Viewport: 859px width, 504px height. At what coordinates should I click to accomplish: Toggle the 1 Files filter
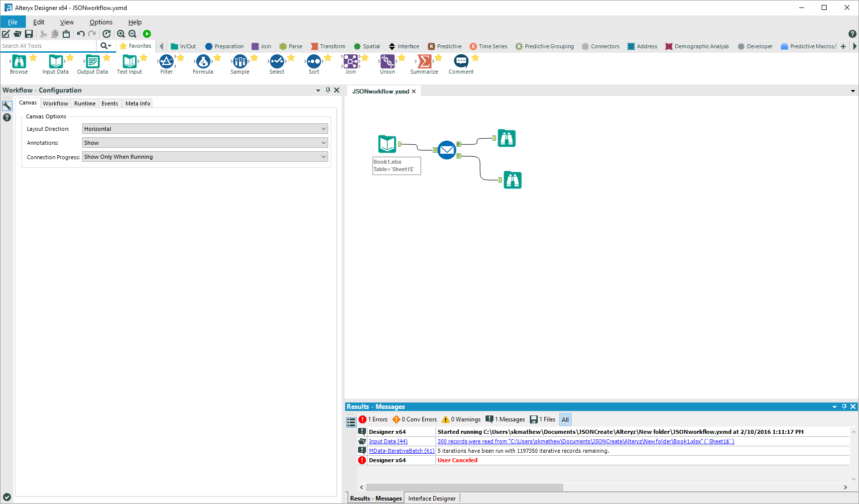pyautogui.click(x=543, y=419)
